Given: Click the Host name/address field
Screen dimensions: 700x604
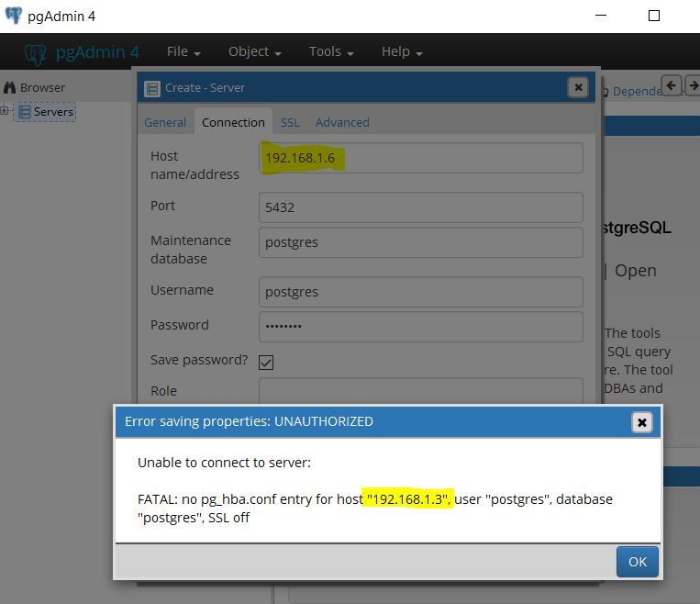Looking at the screenshot, I should (x=421, y=158).
